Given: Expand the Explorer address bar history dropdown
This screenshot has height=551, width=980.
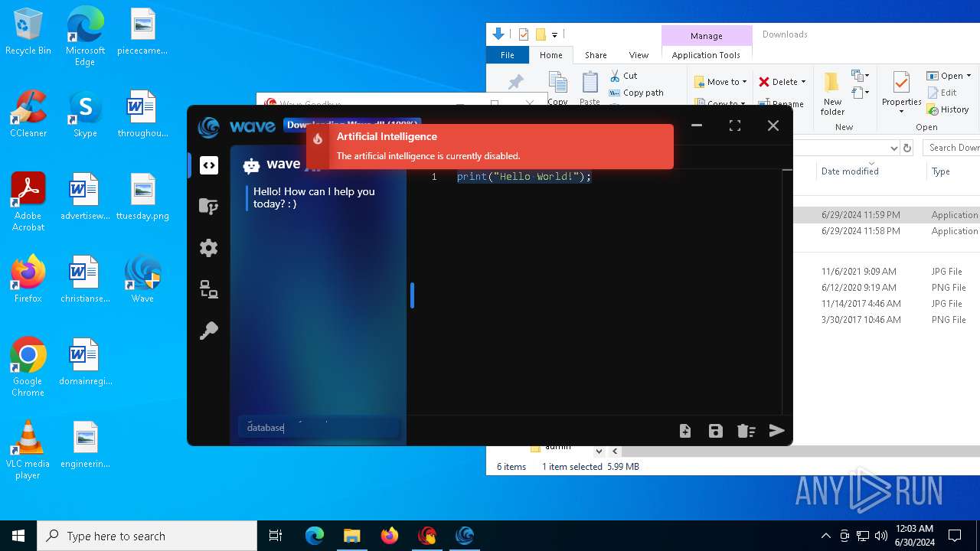Looking at the screenshot, I should 893,148.
